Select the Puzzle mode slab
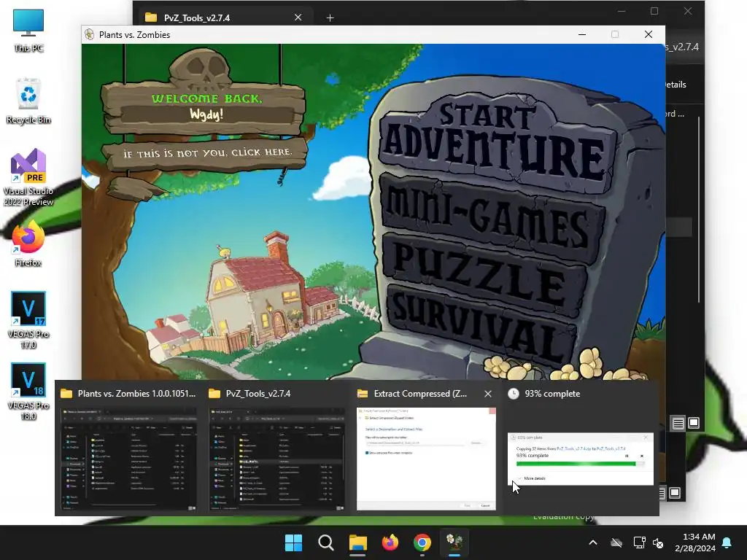Viewport: 747px width, 560px height. [x=484, y=274]
